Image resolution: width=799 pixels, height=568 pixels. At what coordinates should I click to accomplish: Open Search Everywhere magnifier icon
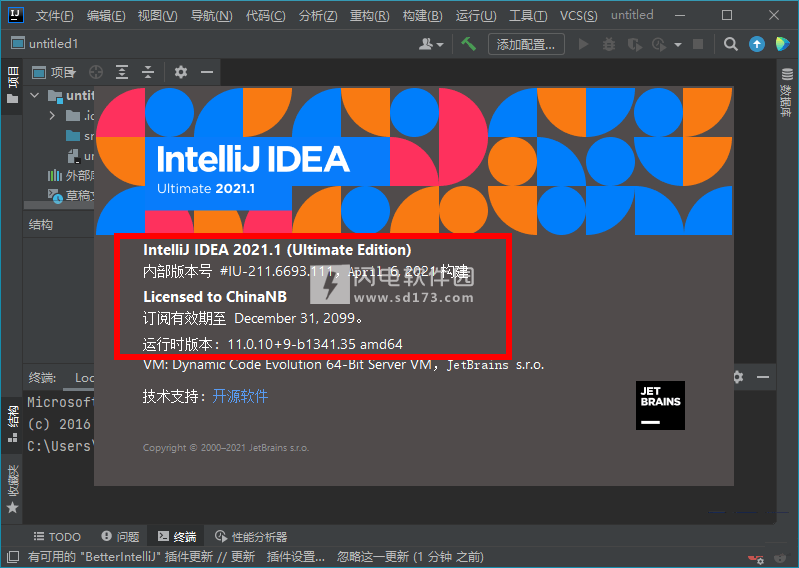point(731,45)
